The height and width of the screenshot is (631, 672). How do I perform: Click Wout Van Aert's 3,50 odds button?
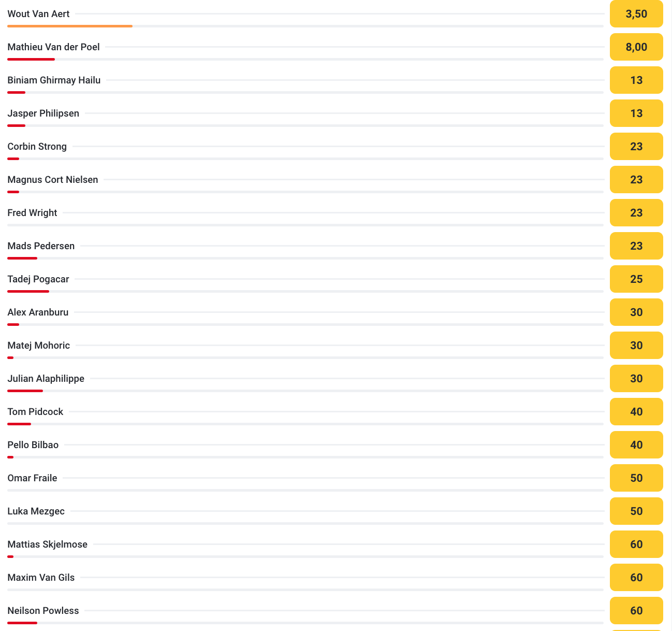tap(636, 14)
